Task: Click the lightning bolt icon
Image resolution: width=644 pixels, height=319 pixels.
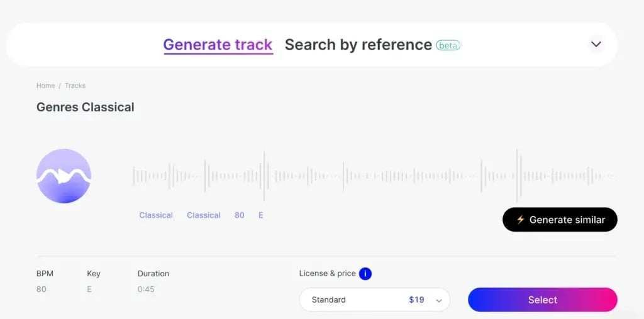Action: click(520, 220)
